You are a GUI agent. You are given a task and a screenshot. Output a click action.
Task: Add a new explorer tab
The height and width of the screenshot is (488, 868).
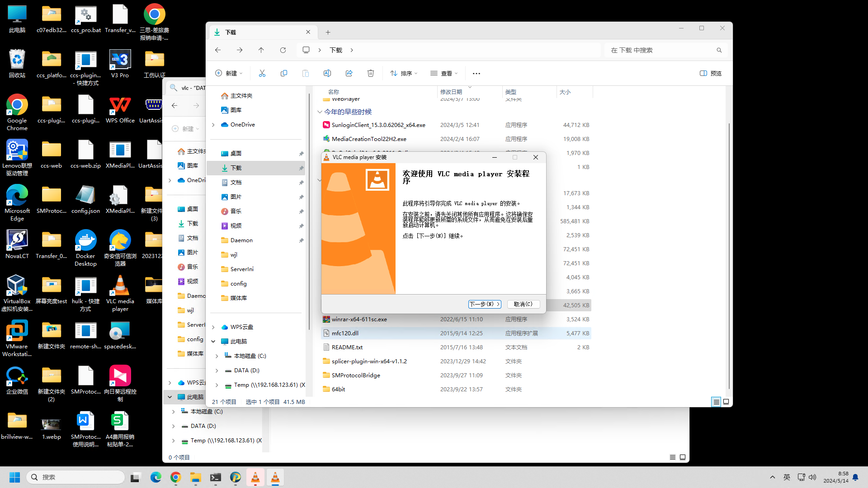click(x=328, y=32)
